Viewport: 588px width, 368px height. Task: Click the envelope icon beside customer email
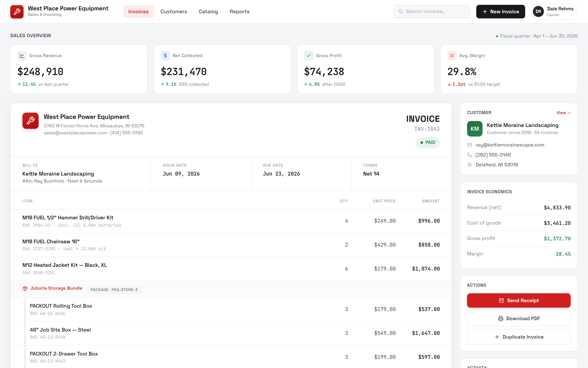coord(469,145)
